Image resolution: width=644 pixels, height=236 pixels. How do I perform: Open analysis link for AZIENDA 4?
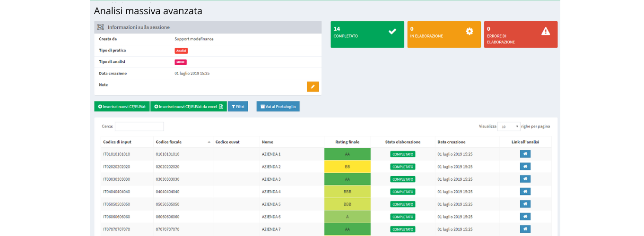pyautogui.click(x=525, y=192)
